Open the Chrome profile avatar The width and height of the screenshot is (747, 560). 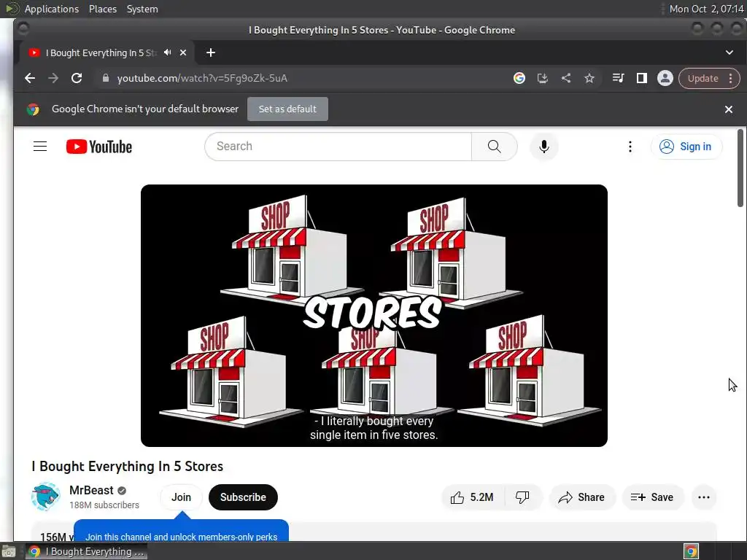665,78
